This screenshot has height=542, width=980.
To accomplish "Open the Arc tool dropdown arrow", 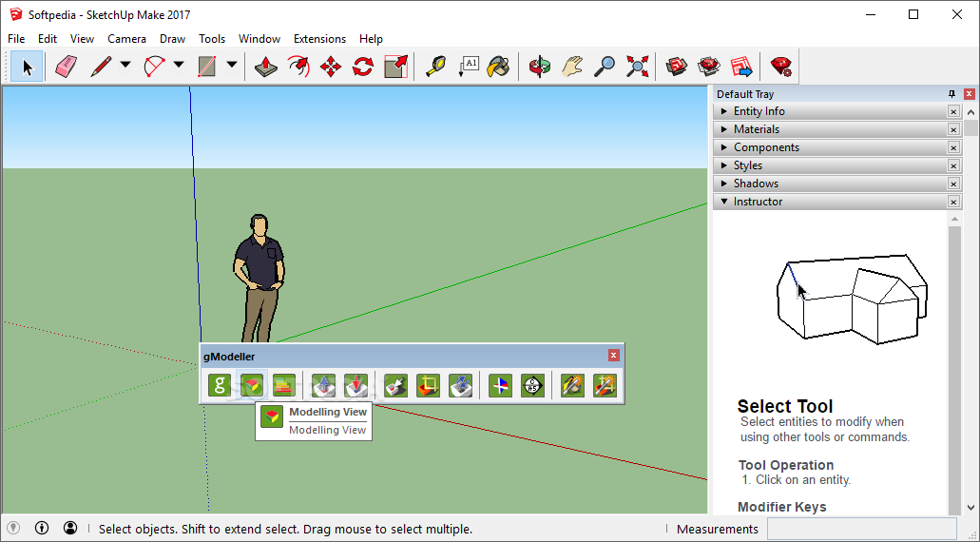I will pyautogui.click(x=179, y=65).
